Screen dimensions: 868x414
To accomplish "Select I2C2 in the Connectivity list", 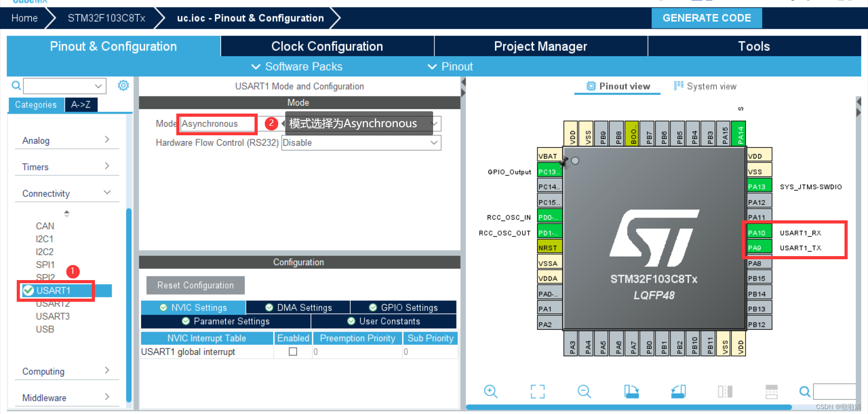I will [x=45, y=252].
